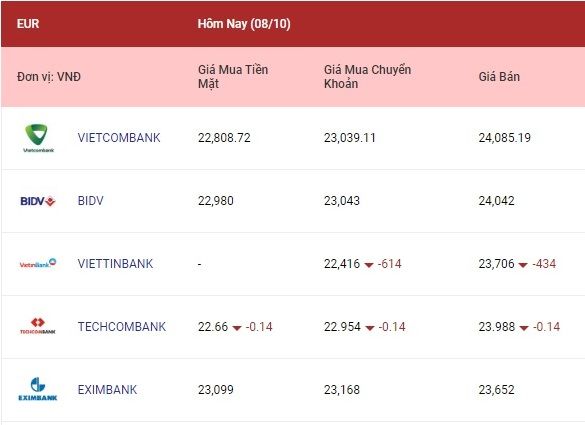Click the BIDV logo icon

click(38, 201)
